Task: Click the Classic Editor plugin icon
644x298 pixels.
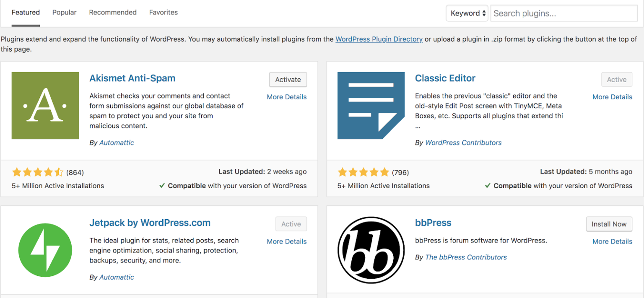Action: (371, 105)
